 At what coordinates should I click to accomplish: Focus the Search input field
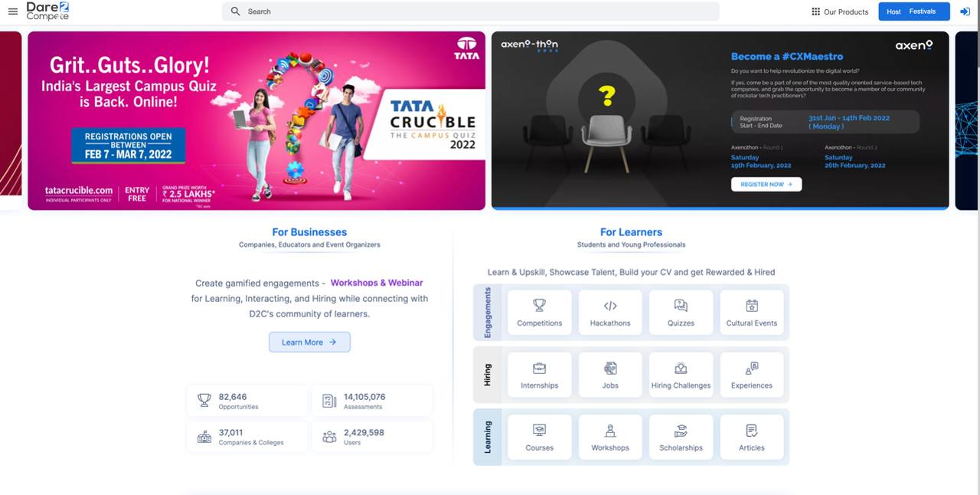tap(471, 11)
